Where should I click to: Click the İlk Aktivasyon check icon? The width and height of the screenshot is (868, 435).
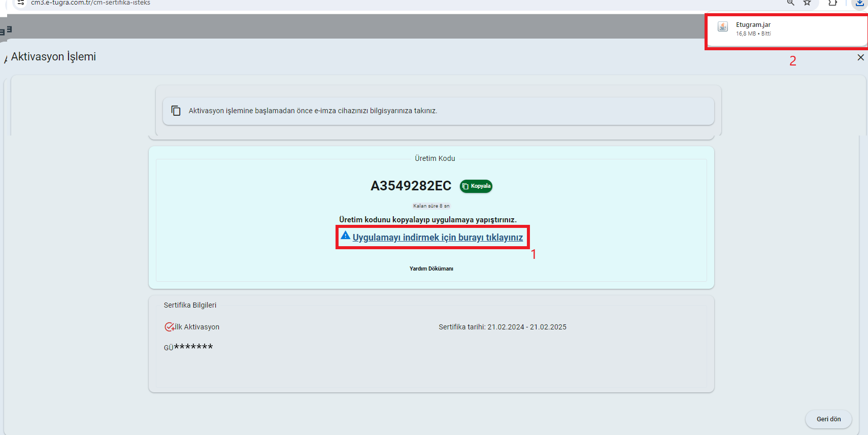pyautogui.click(x=170, y=327)
